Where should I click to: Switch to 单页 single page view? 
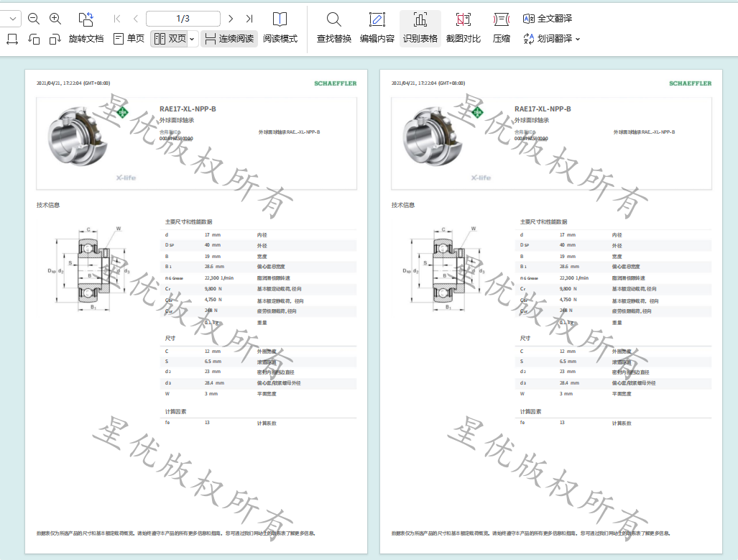129,39
